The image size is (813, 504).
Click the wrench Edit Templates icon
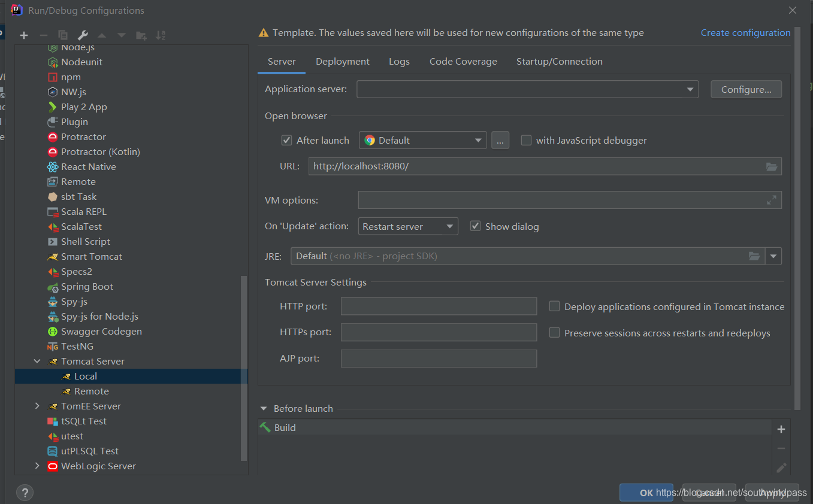(83, 35)
